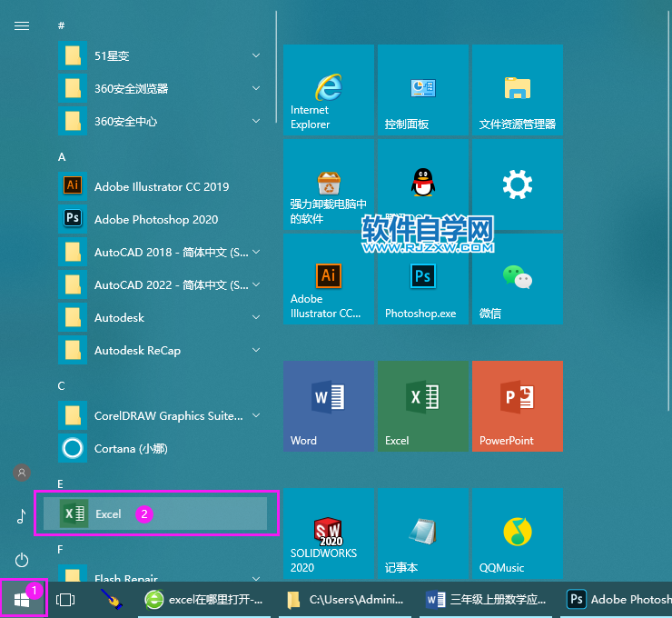Open the WeChat (微信) tile
672x618 pixels.
click(517, 279)
